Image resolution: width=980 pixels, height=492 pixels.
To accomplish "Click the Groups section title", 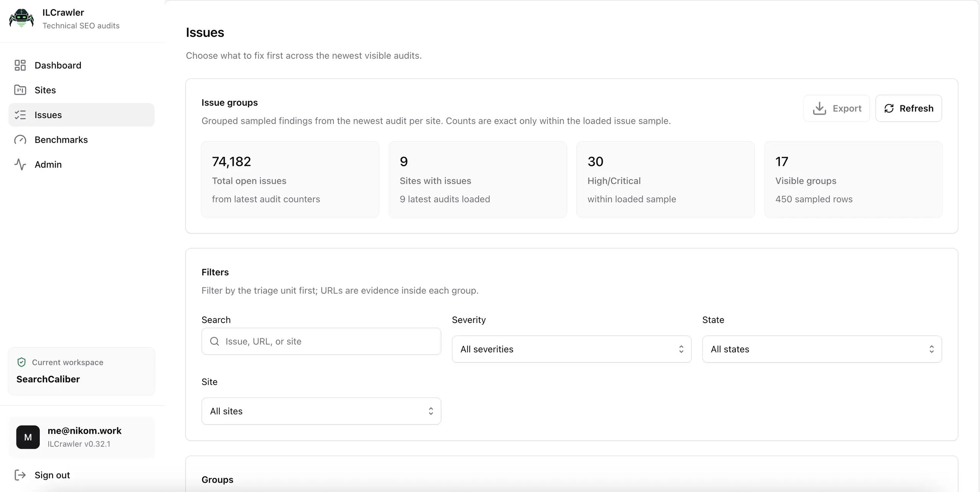I will tap(217, 480).
